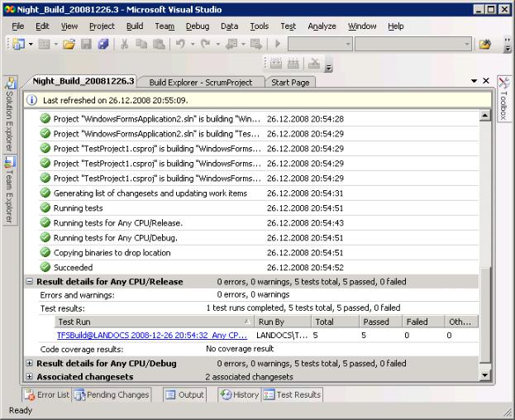Screen dimensions: 515x420
Task: Collapse Result details for Any CPU/Release
Action: point(30,281)
